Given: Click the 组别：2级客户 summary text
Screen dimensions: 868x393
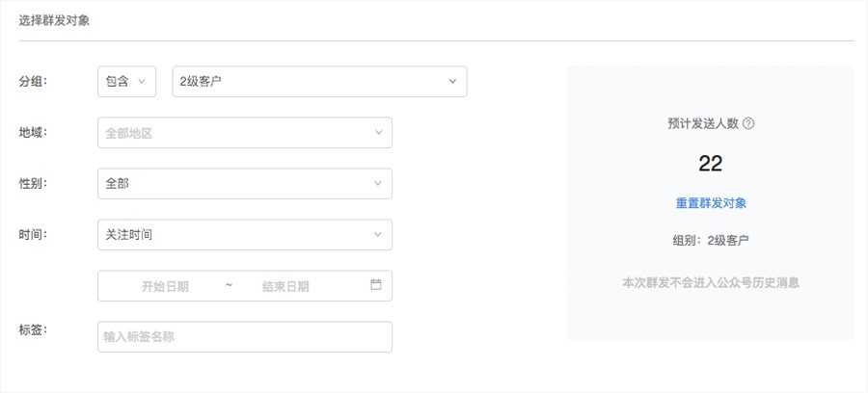Looking at the screenshot, I should (x=711, y=240).
